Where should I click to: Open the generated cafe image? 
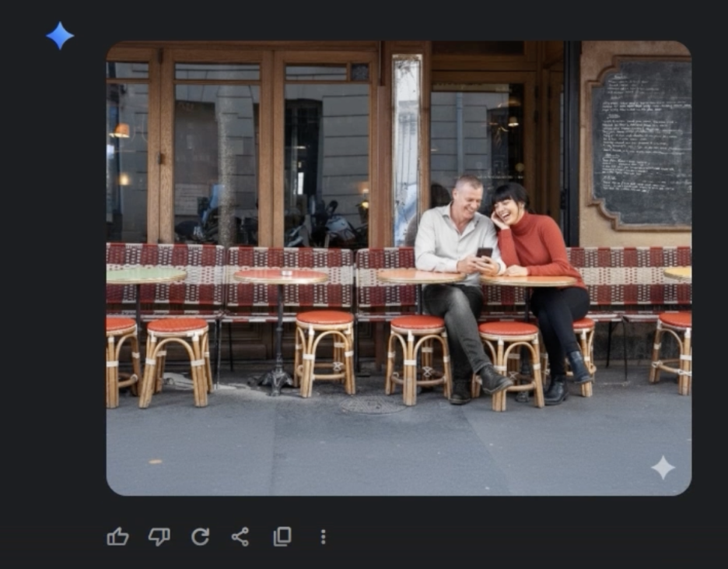tap(399, 268)
